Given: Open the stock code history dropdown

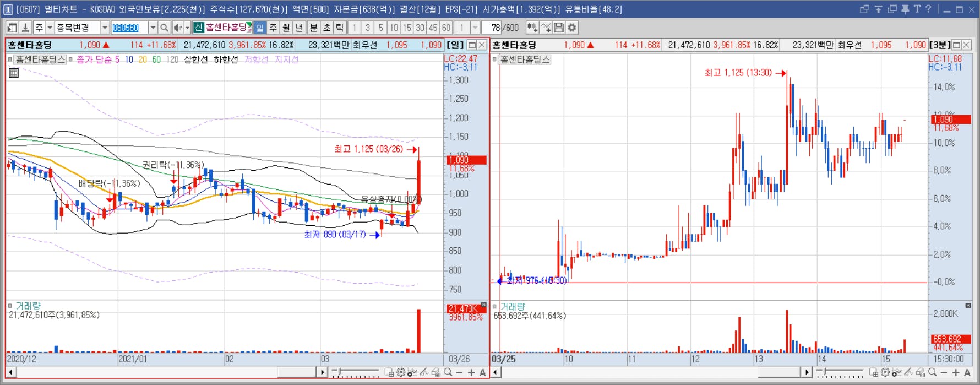Looking at the screenshot, I should pyautogui.click(x=153, y=28).
